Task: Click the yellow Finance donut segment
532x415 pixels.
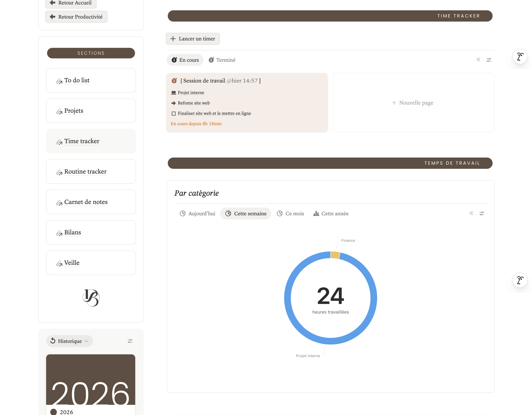Action: coord(335,255)
